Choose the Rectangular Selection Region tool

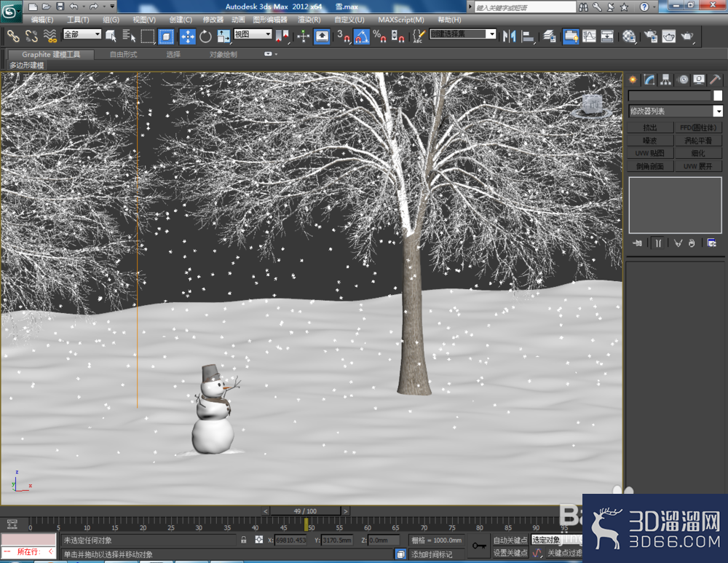147,36
